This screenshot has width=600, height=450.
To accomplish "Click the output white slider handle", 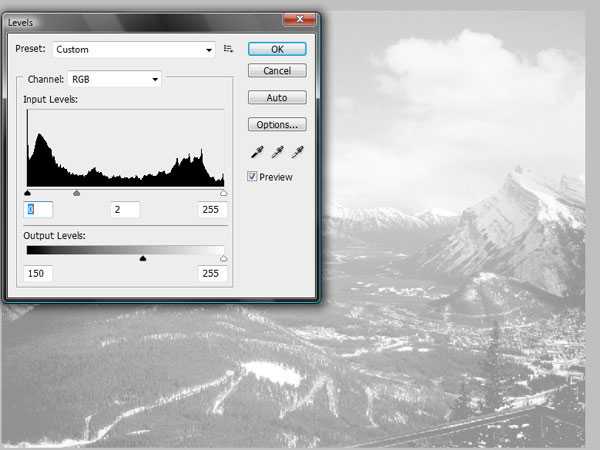I will (223, 258).
